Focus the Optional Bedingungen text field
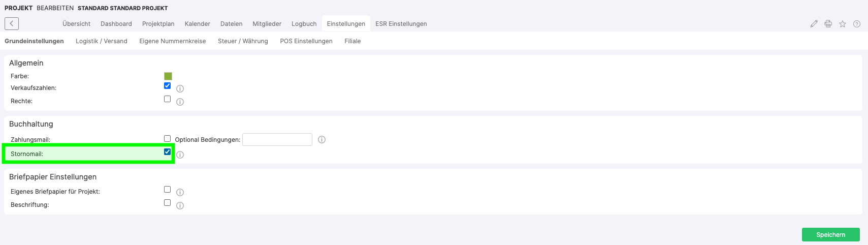 [x=277, y=139]
